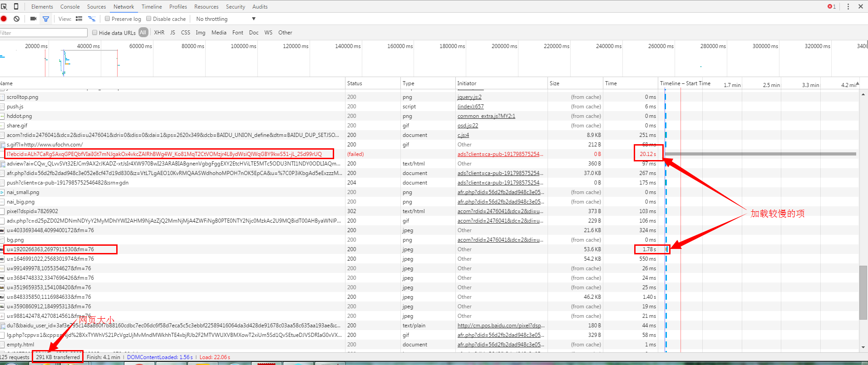Open Timeline – Start Time column options

pos(685,83)
